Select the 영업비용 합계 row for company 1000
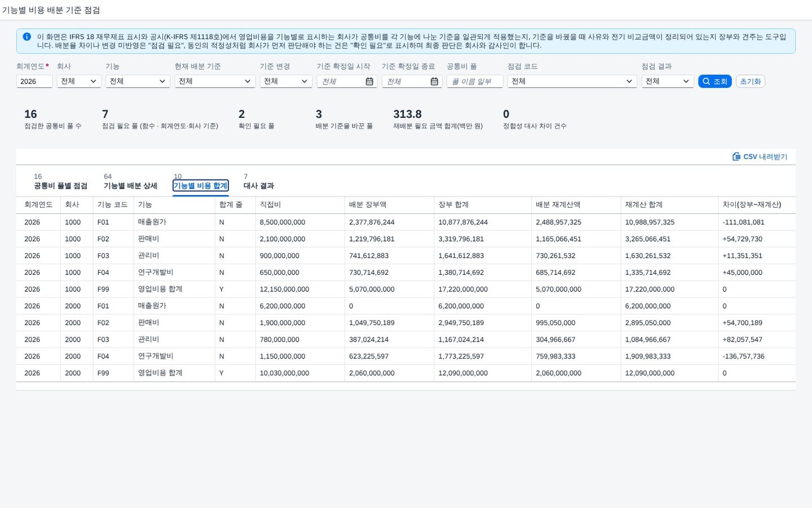 point(406,289)
